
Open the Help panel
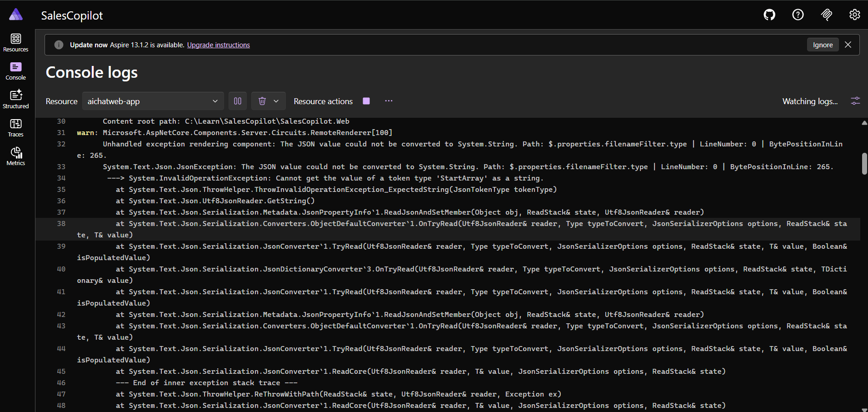798,15
